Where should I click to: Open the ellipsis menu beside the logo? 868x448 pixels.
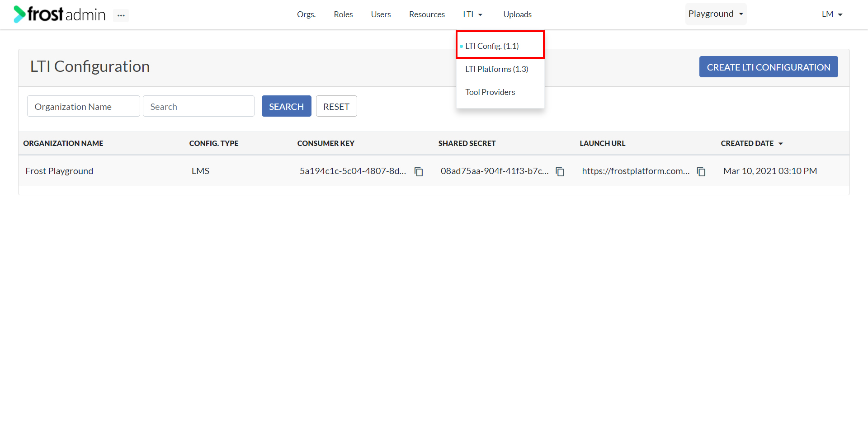120,15
